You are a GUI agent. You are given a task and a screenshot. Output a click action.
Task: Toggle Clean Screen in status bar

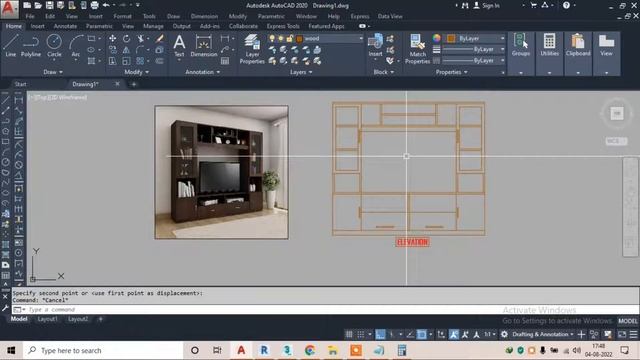click(x=622, y=334)
